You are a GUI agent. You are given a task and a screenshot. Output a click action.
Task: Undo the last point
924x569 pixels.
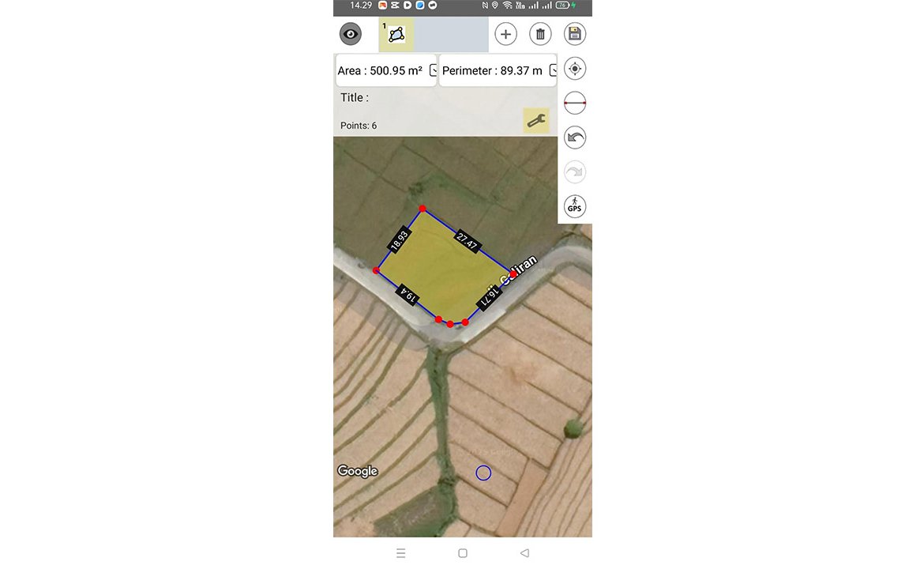pos(575,138)
